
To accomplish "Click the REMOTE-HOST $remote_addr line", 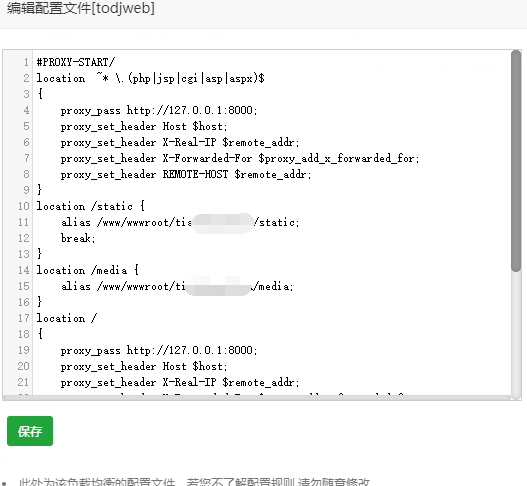I will (186, 174).
